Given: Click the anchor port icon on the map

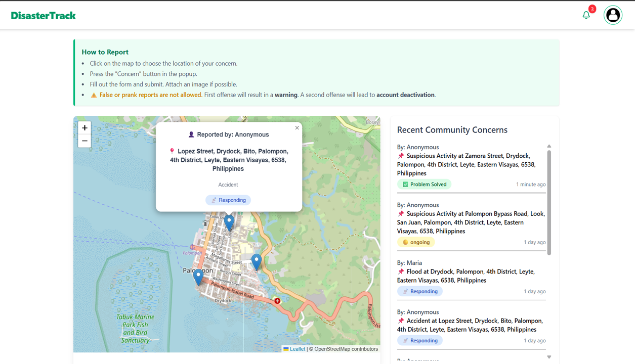Looking at the screenshot, I should 192,247.
